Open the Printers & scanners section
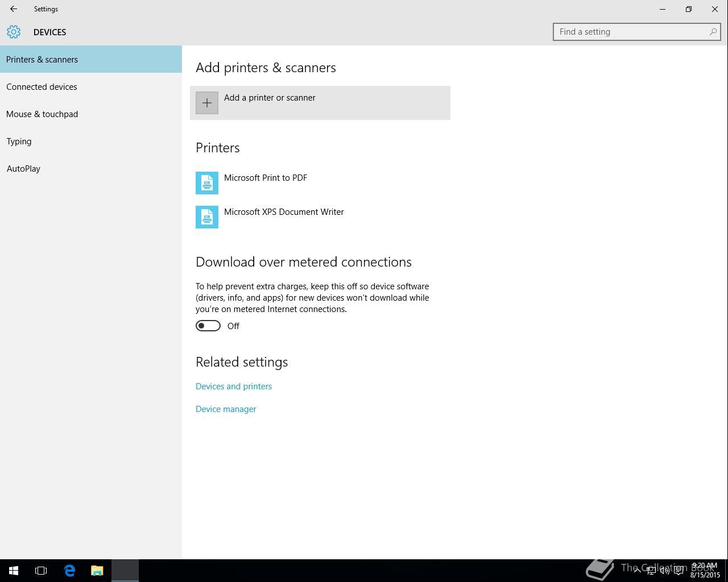This screenshot has height=582, width=728. (91, 59)
